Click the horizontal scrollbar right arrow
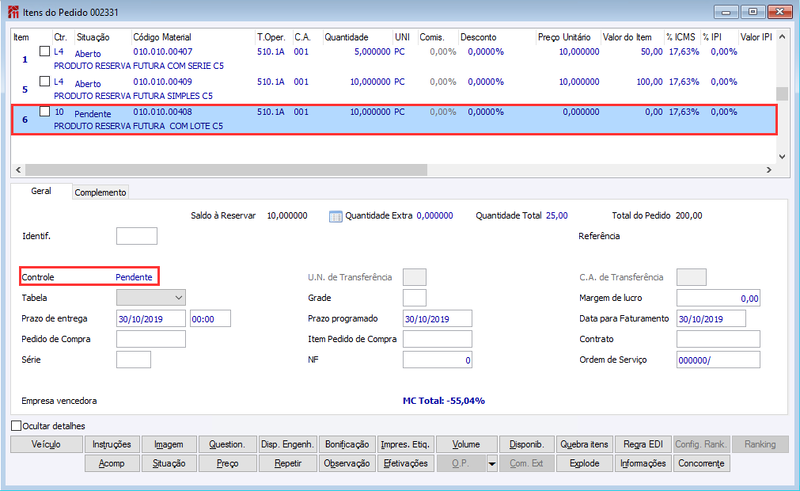The image size is (800, 491). click(x=769, y=170)
